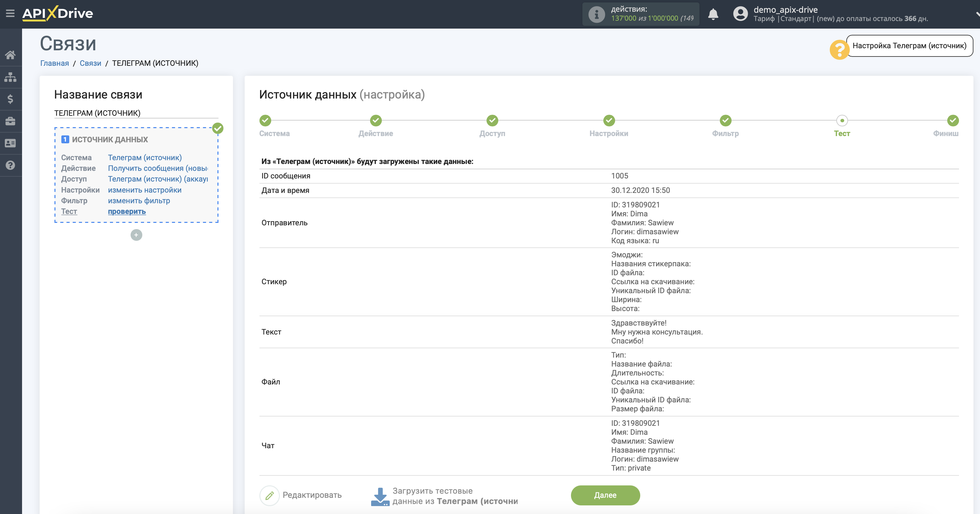
Task: Click the Файл row label
Action: [x=270, y=382]
